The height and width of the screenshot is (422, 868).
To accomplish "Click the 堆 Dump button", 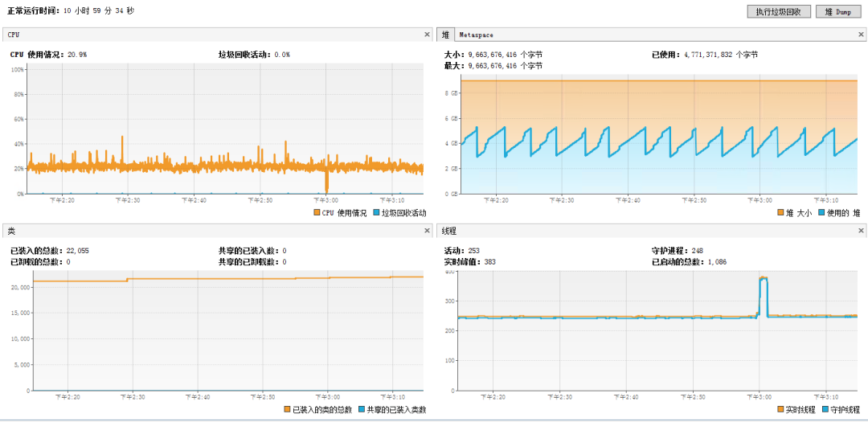I will click(838, 11).
